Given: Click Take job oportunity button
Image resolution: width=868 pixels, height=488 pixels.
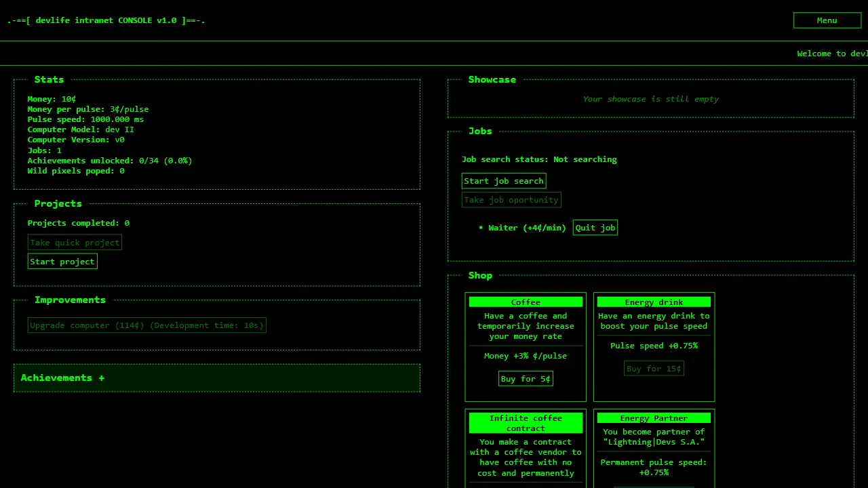Looking at the screenshot, I should (x=511, y=200).
